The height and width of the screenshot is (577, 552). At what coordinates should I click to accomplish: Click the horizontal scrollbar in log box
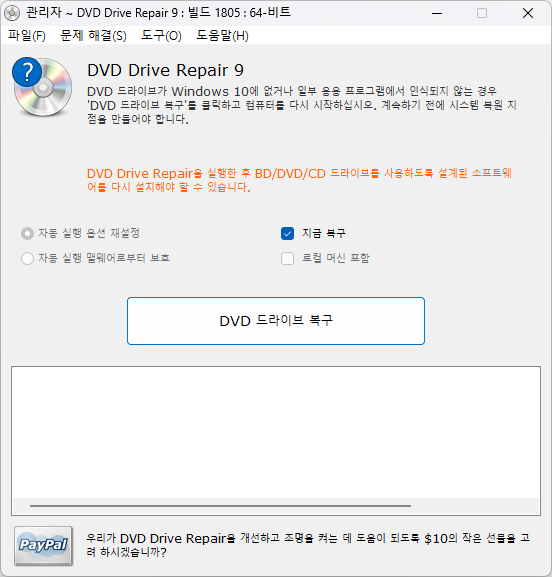click(220, 506)
